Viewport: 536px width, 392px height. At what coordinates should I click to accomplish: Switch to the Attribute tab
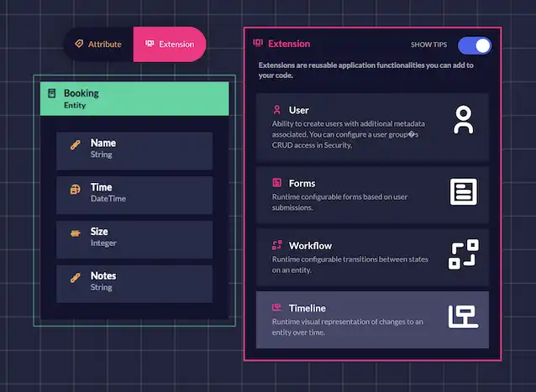(98, 44)
